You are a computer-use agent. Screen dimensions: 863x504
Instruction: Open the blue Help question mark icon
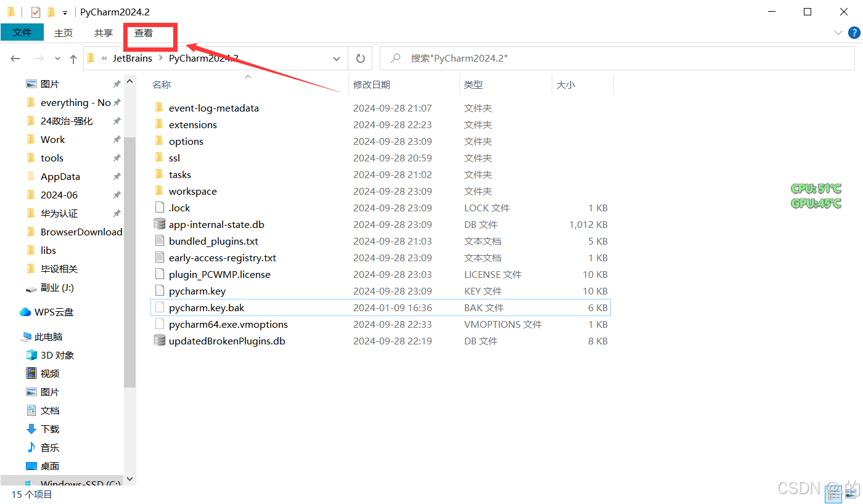(x=854, y=33)
